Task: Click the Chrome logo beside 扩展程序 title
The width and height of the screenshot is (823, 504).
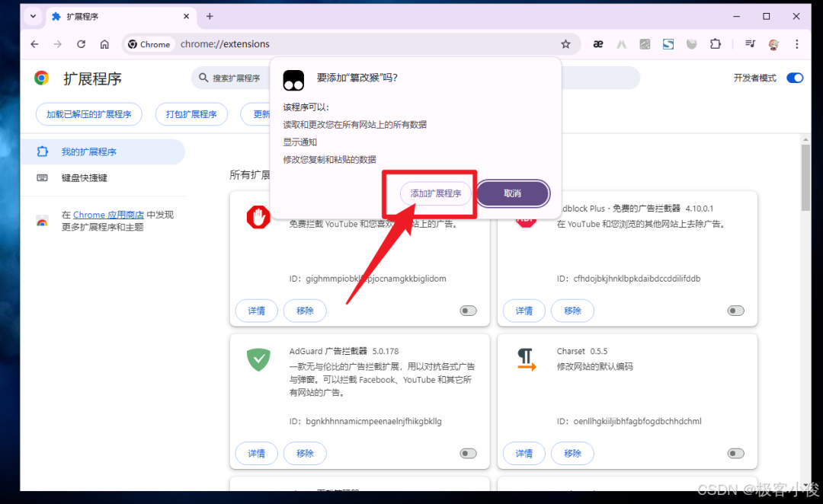Action: (x=41, y=78)
